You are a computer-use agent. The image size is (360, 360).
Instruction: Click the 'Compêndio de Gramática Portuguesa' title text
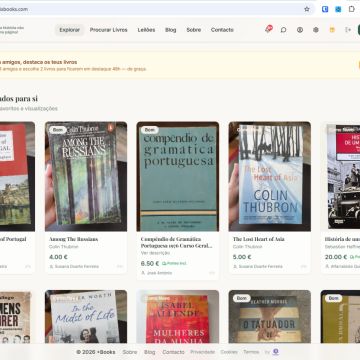coord(176,242)
